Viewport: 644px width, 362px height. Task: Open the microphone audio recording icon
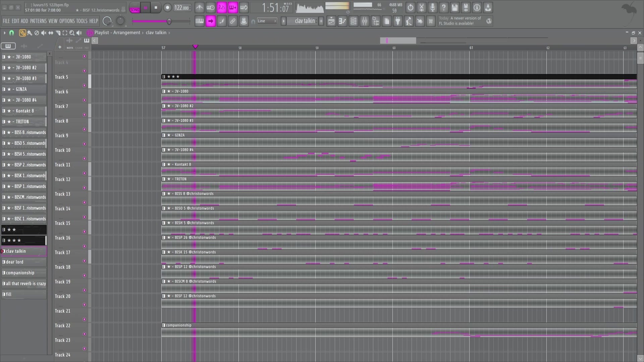point(433,7)
